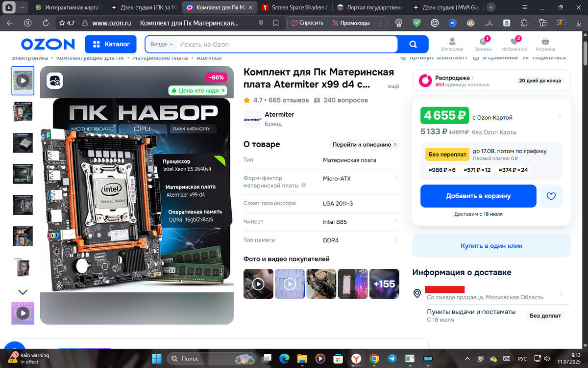Click the Промокоды button in toolbar

[351, 23]
